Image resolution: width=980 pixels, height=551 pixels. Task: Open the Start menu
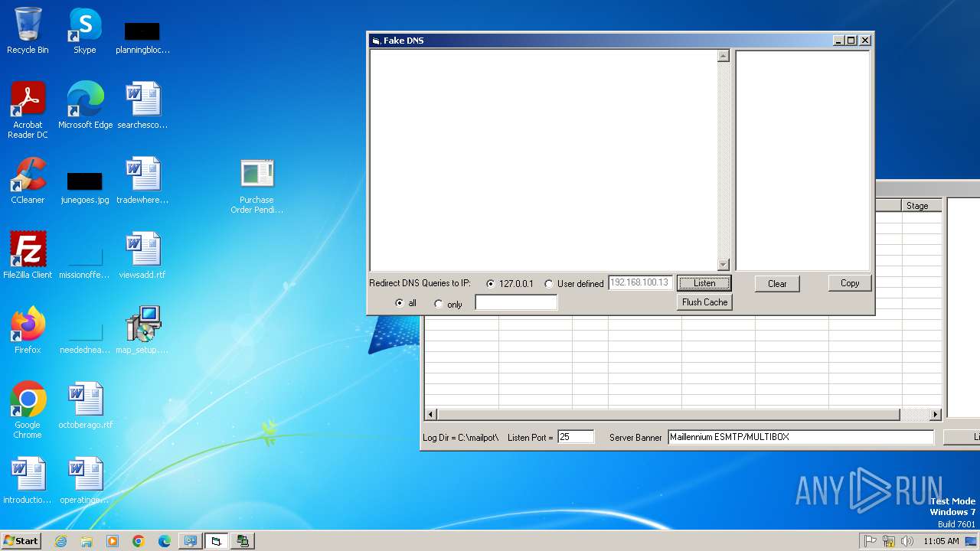(x=21, y=541)
